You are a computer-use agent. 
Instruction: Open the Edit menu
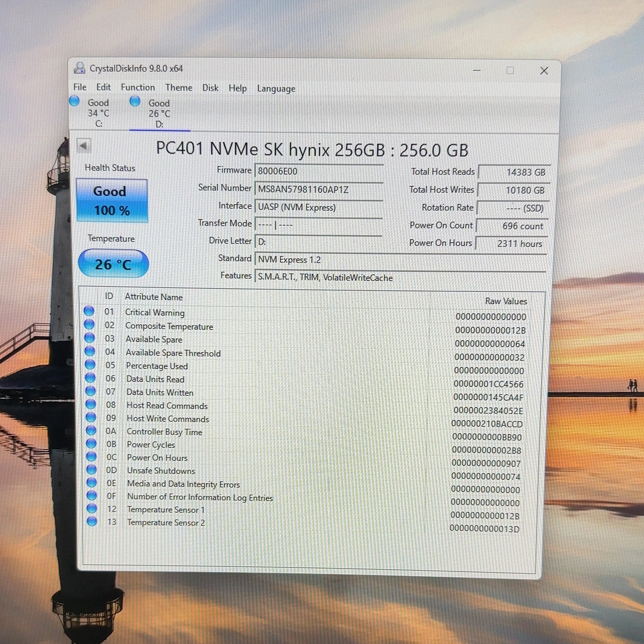tap(104, 87)
